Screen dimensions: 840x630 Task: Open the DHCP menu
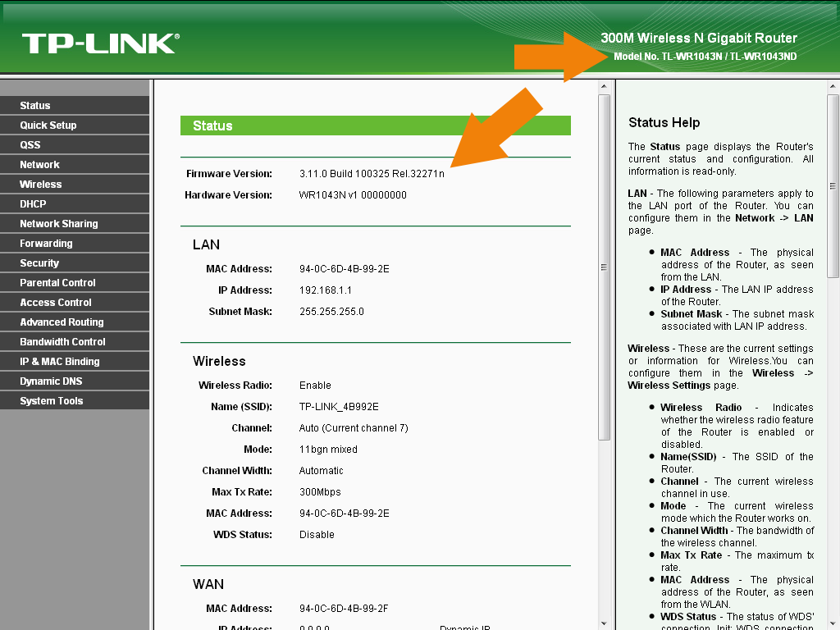click(x=75, y=204)
